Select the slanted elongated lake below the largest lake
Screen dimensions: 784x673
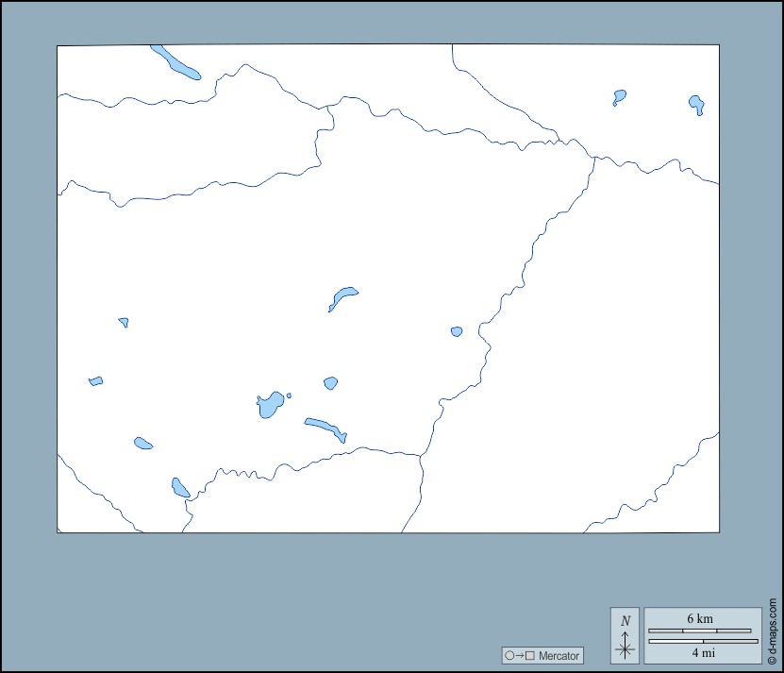(325, 429)
